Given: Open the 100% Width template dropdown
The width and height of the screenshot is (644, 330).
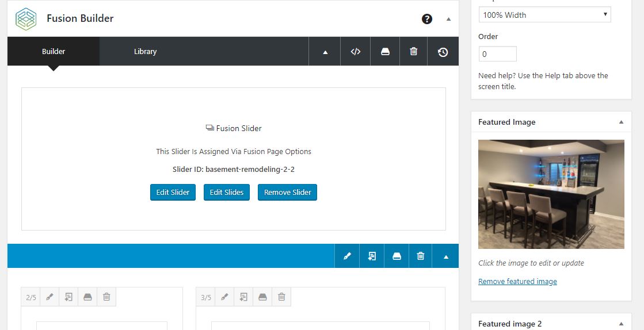Looking at the screenshot, I should [544, 15].
